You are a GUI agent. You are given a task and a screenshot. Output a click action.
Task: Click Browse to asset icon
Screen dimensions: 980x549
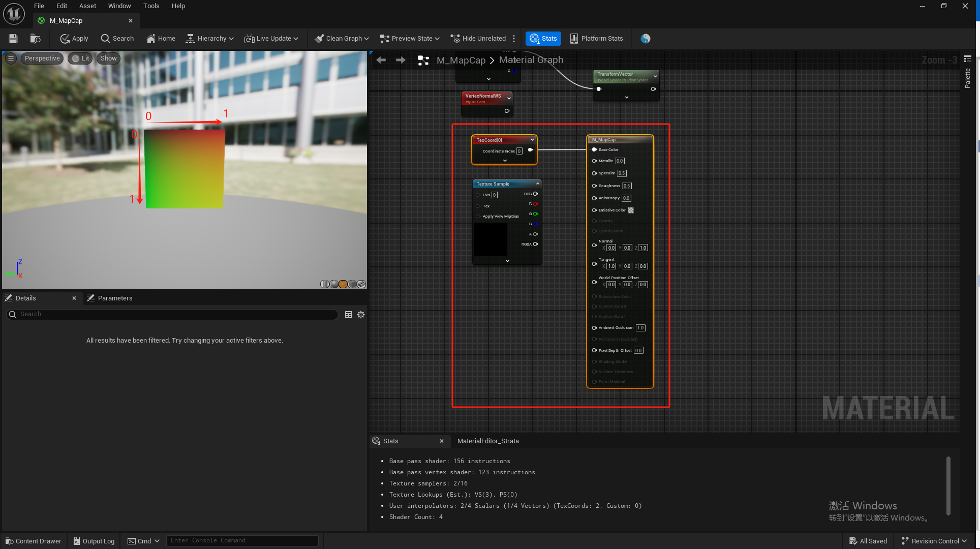(x=35, y=39)
